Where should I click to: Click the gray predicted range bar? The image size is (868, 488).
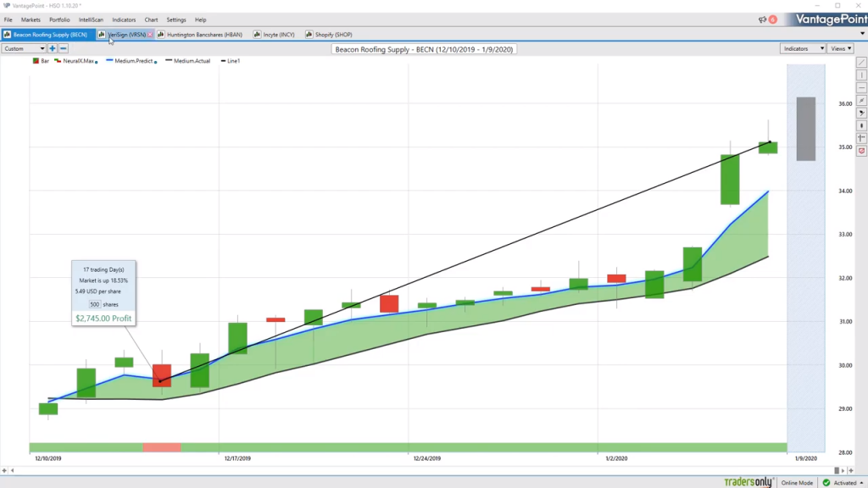coord(806,129)
